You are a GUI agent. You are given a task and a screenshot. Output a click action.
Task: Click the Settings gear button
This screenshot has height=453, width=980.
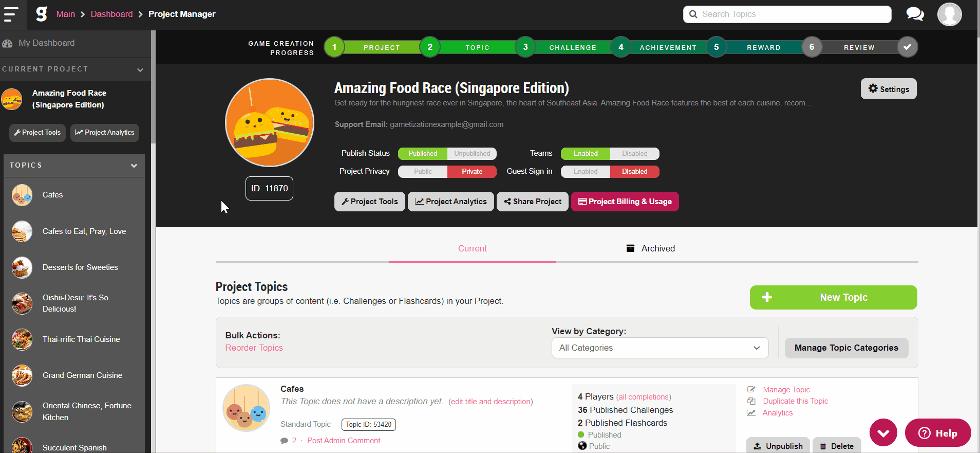[889, 89]
